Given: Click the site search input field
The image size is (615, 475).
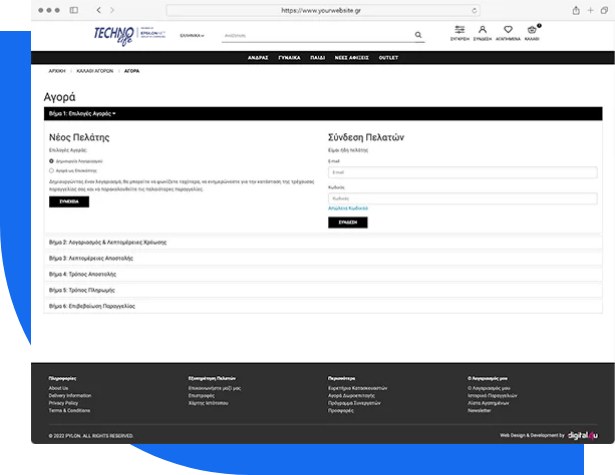Looking at the screenshot, I should coord(318,35).
